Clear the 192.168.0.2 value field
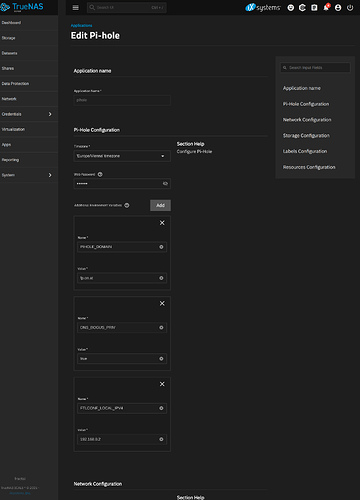 point(161,439)
